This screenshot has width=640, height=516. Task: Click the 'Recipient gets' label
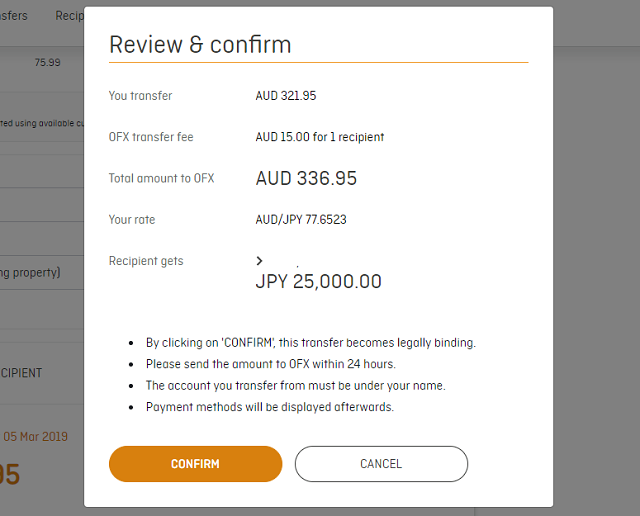146,261
